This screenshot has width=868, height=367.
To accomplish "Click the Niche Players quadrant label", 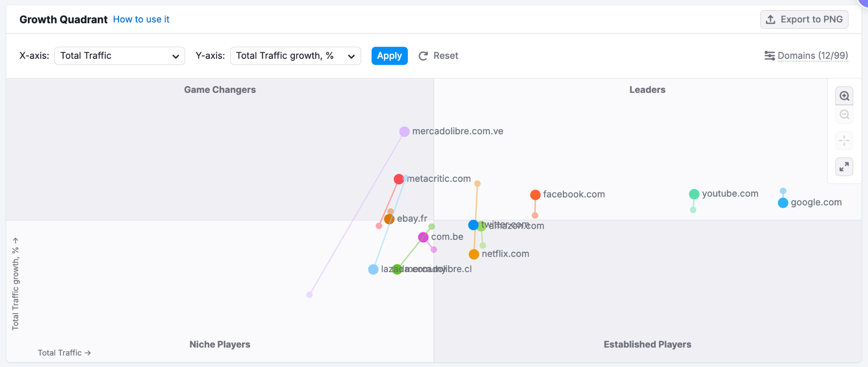I will click(220, 345).
